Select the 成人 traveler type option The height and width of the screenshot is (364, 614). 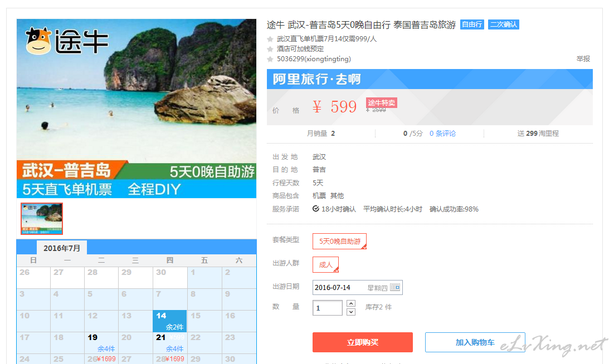pyautogui.click(x=325, y=265)
